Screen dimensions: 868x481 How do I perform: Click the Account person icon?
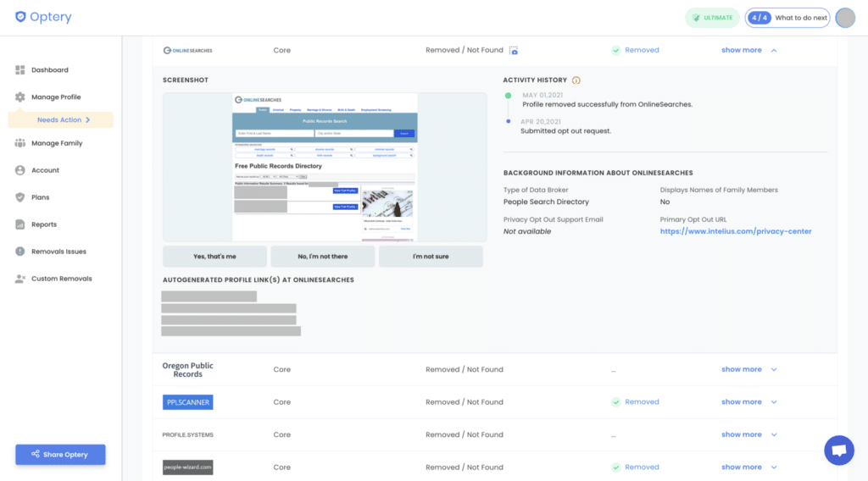click(20, 170)
